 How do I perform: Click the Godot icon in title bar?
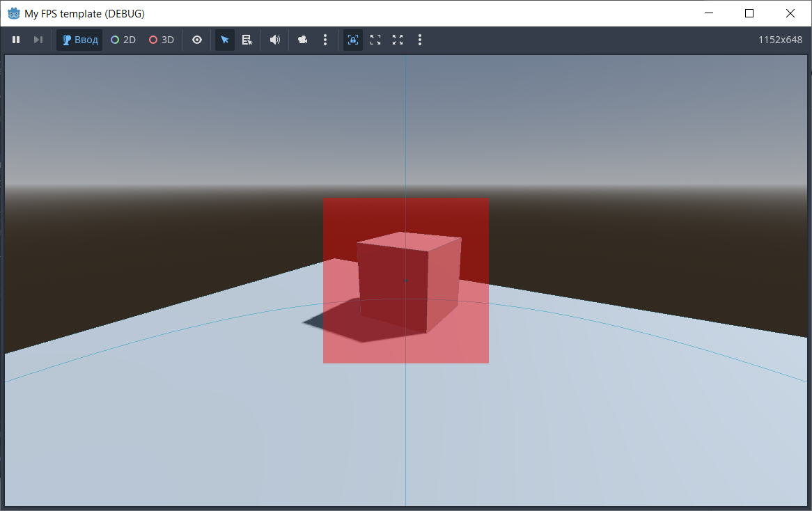pyautogui.click(x=13, y=13)
